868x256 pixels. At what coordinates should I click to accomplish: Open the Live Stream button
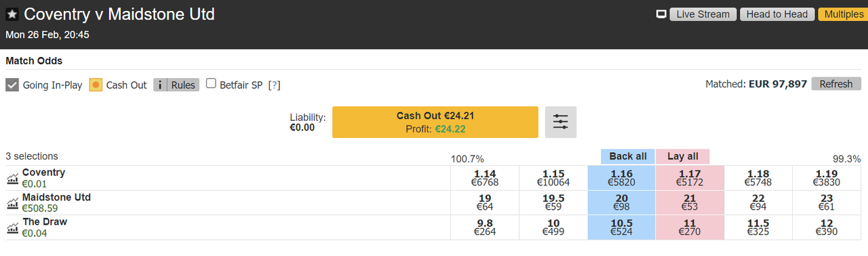tap(703, 14)
